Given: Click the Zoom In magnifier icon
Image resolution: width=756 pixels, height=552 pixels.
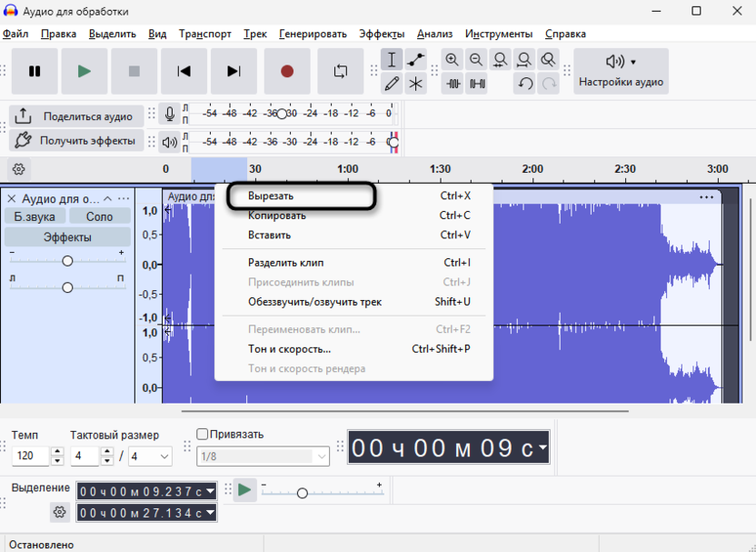Looking at the screenshot, I should coord(453,59).
